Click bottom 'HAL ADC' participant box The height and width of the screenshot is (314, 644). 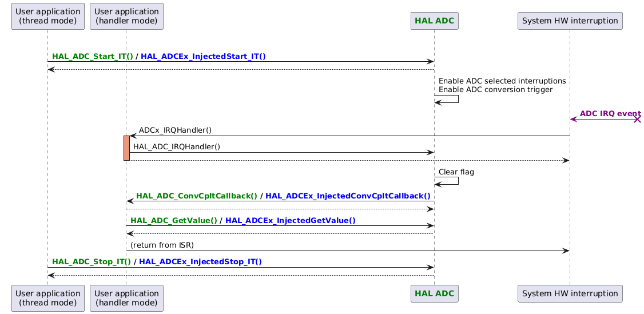coord(435,293)
